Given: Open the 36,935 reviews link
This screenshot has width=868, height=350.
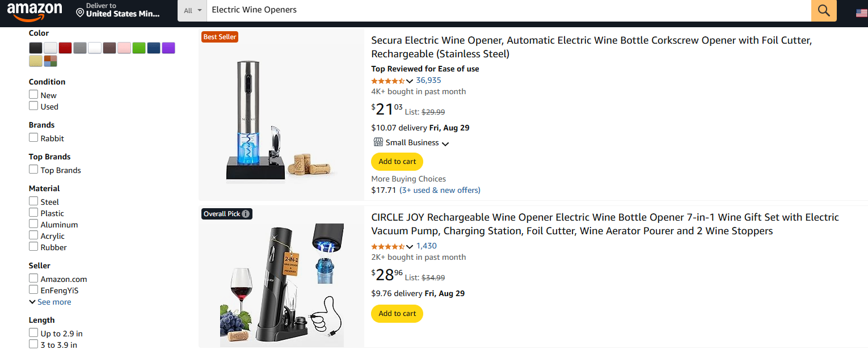Looking at the screenshot, I should pos(428,80).
